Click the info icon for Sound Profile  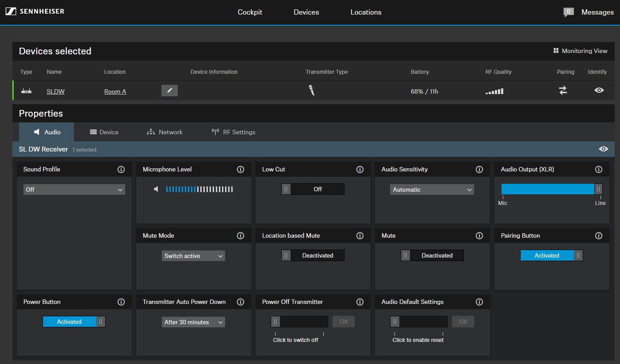121,169
